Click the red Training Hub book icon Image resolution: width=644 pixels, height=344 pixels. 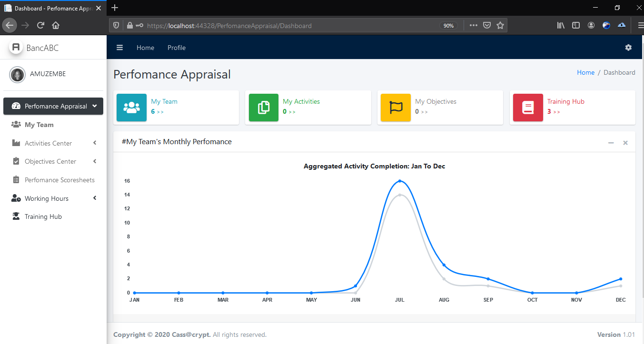[528, 108]
